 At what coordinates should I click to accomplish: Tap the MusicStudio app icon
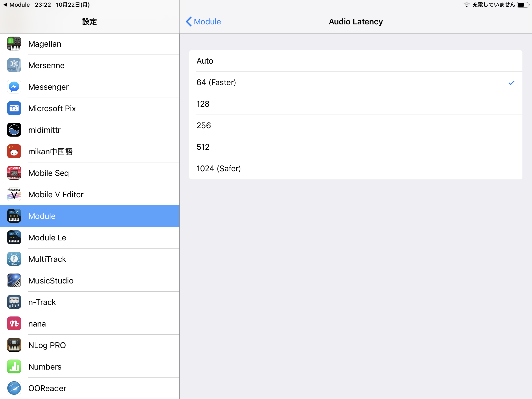tap(14, 280)
